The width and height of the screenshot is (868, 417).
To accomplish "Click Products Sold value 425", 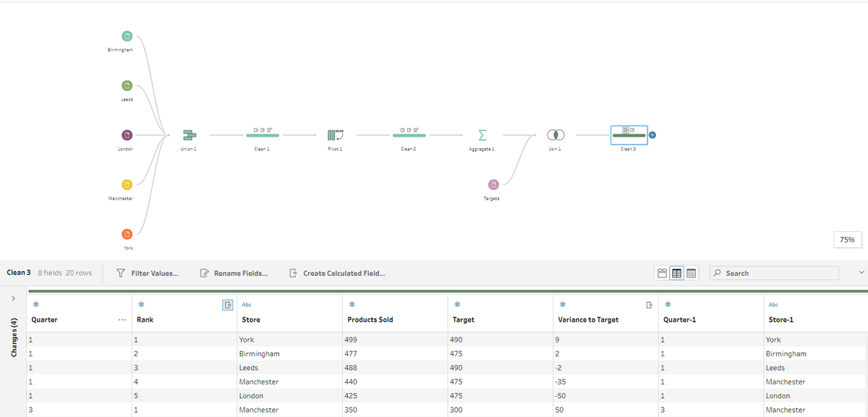I will click(x=394, y=396).
